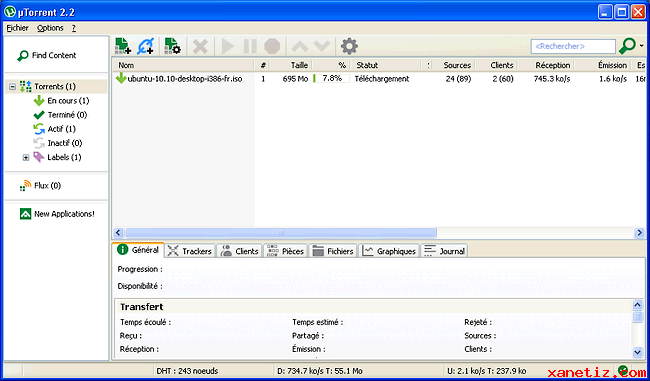The height and width of the screenshot is (381, 650).
Task: Click the 745.3 ko/s reception value
Action: coord(552,79)
